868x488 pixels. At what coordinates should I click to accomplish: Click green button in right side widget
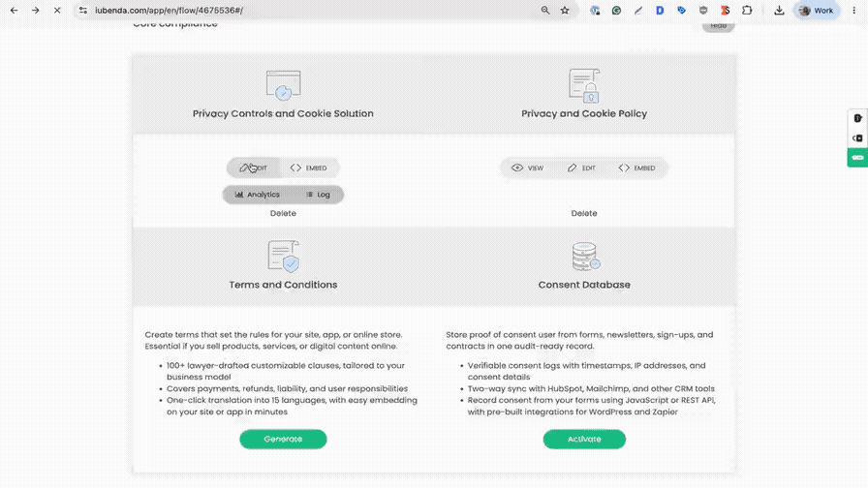pyautogui.click(x=858, y=158)
